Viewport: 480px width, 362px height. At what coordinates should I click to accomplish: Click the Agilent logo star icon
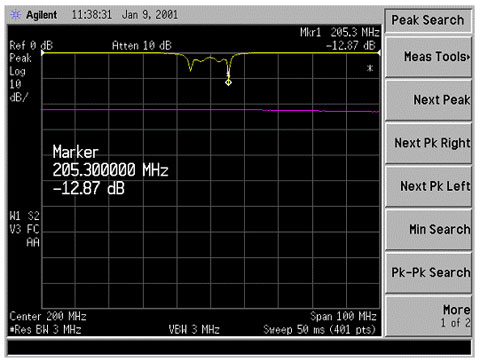[x=16, y=15]
